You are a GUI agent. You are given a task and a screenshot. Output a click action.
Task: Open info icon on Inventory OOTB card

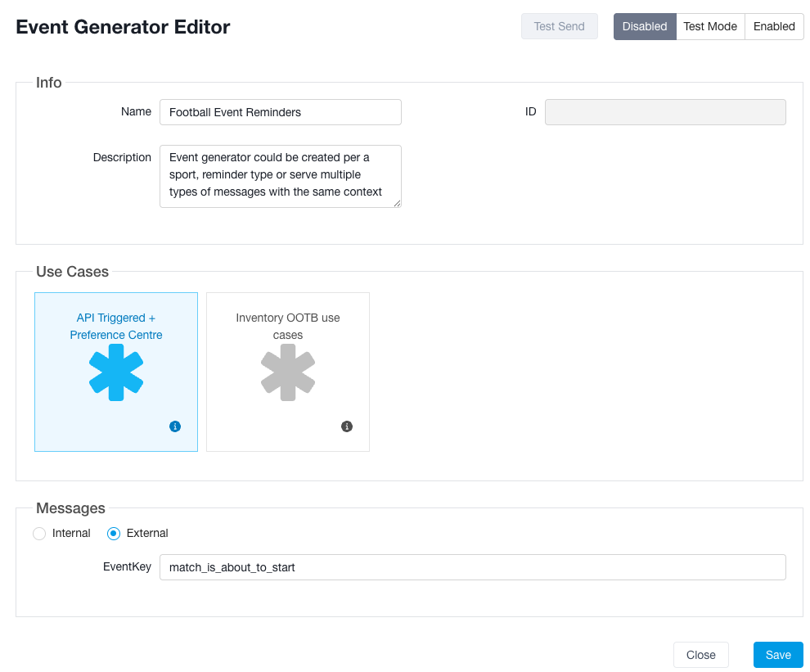pyautogui.click(x=347, y=426)
